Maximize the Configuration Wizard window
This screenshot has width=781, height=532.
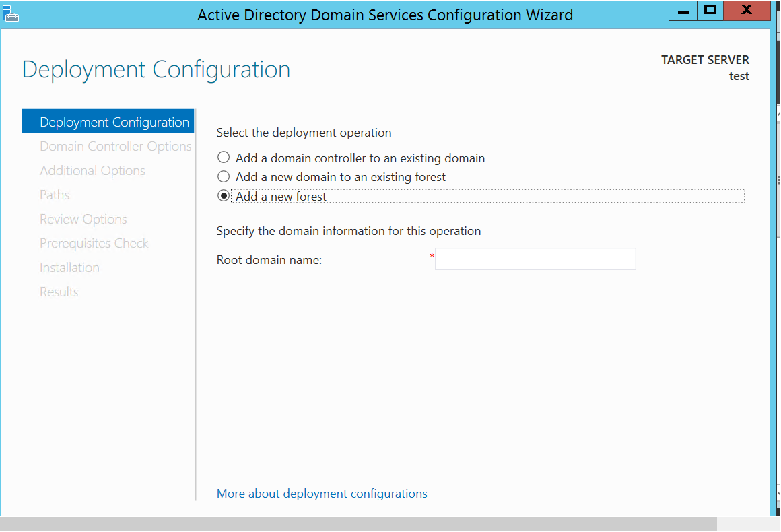(710, 11)
